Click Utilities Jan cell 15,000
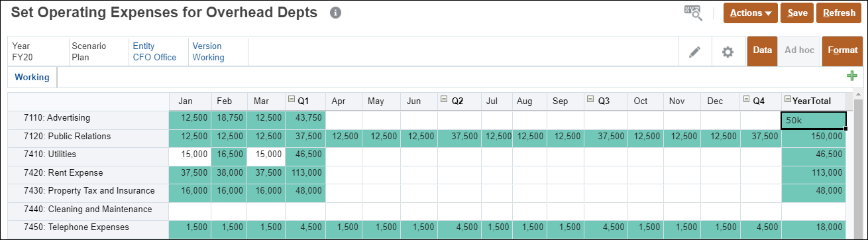The height and width of the screenshot is (240, 868). (190, 156)
